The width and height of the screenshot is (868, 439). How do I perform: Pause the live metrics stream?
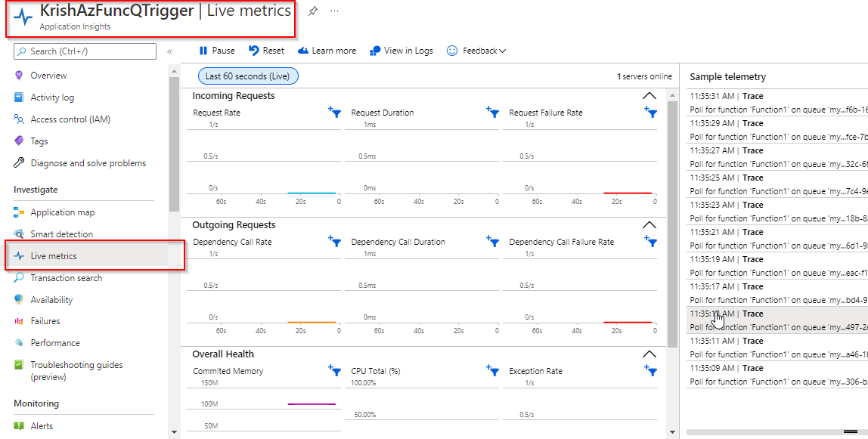pyautogui.click(x=216, y=51)
